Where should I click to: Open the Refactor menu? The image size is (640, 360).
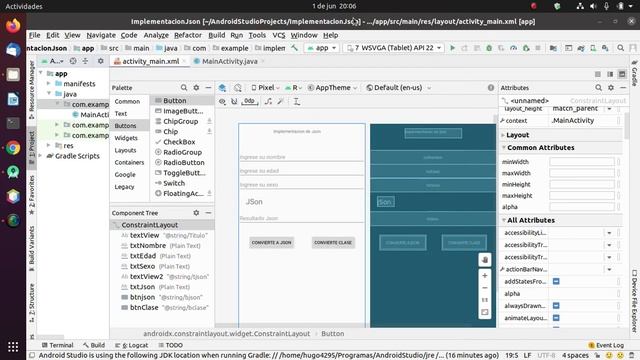click(x=188, y=35)
